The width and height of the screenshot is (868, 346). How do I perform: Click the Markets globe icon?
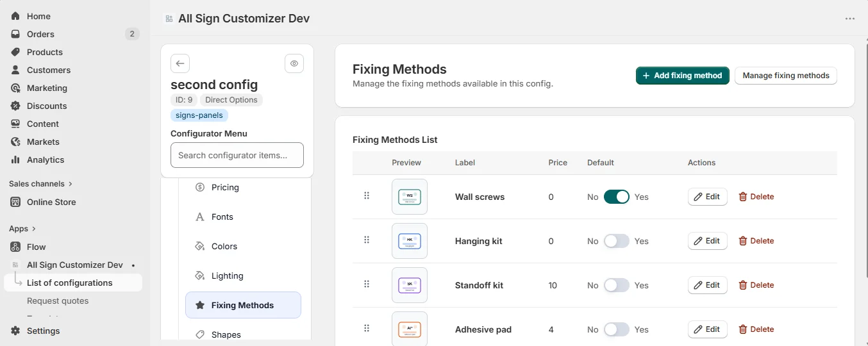15,142
